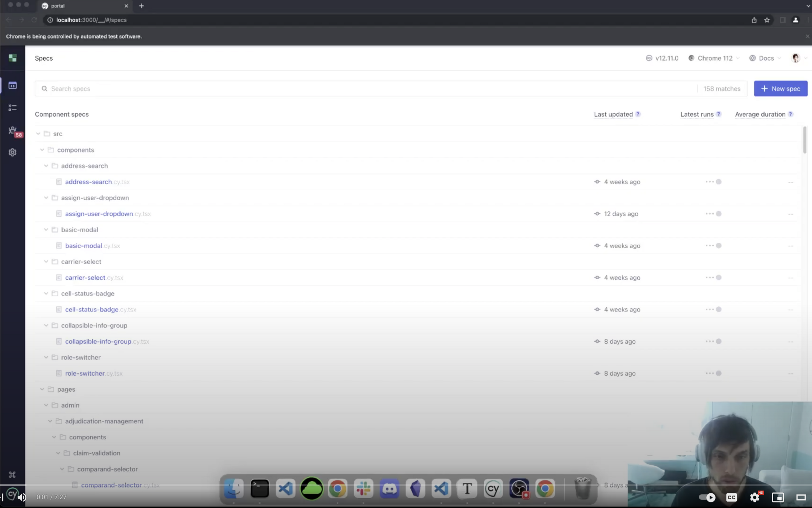Mute the video volume
The height and width of the screenshot is (508, 812).
coord(22,497)
